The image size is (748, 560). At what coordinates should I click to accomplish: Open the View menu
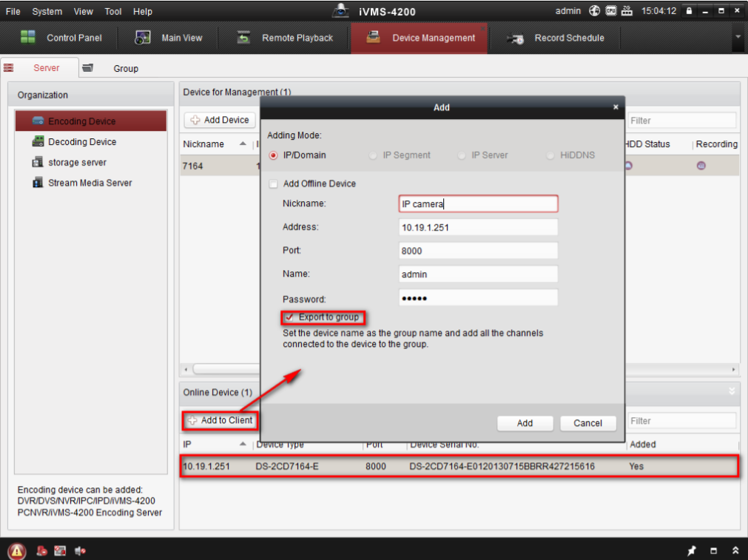point(83,11)
